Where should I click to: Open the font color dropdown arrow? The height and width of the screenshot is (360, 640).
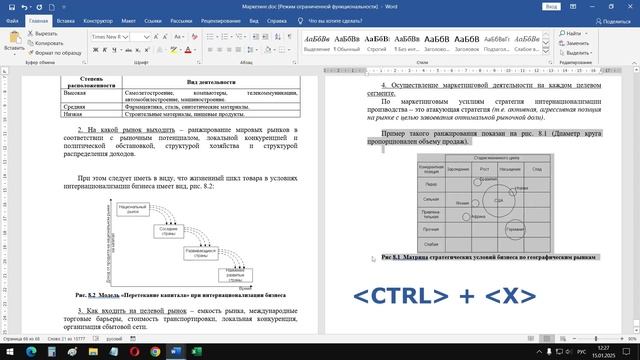195,50
